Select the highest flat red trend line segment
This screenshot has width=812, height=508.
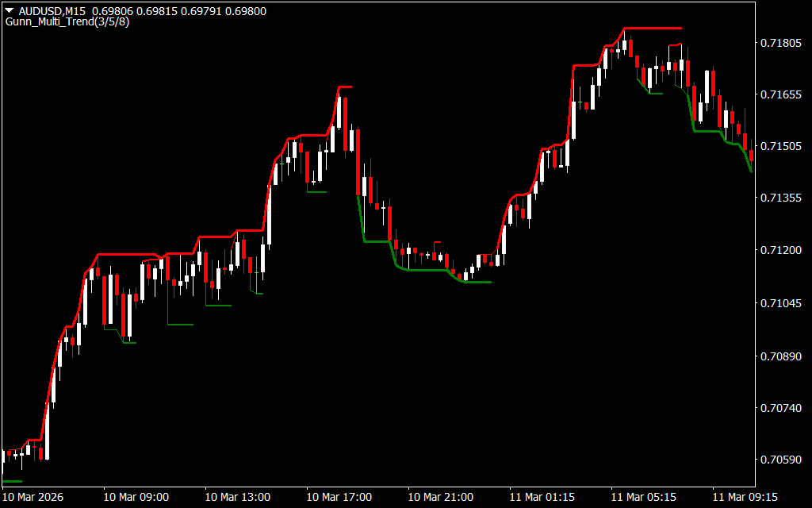coord(653,28)
